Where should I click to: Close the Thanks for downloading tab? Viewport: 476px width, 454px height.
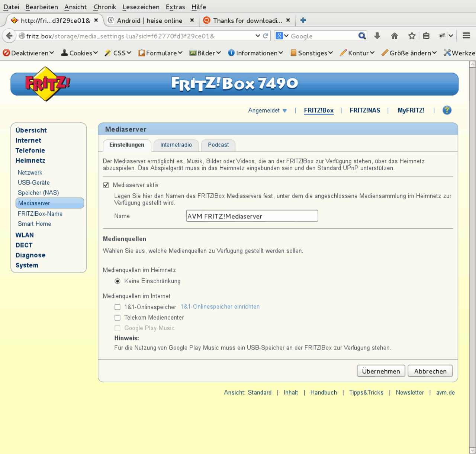point(288,20)
